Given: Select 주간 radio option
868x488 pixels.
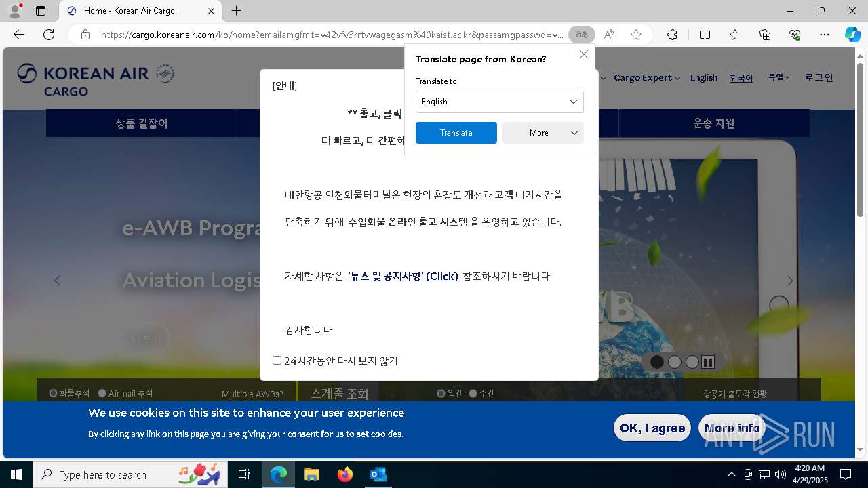Looking at the screenshot, I should tap(473, 393).
